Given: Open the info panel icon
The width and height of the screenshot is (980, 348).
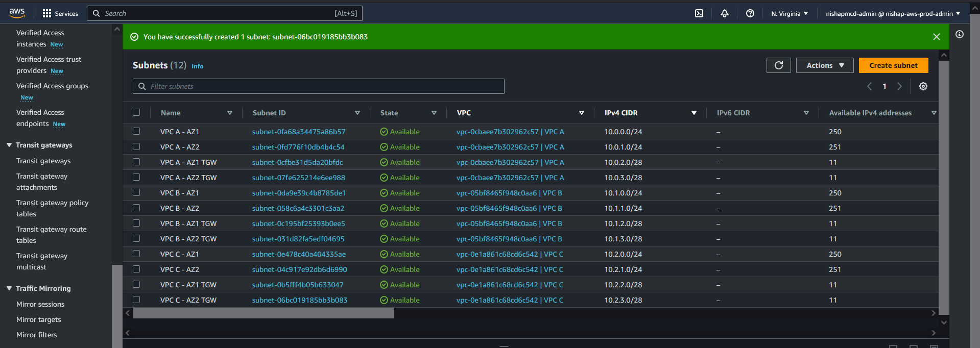Looking at the screenshot, I should [x=960, y=34].
